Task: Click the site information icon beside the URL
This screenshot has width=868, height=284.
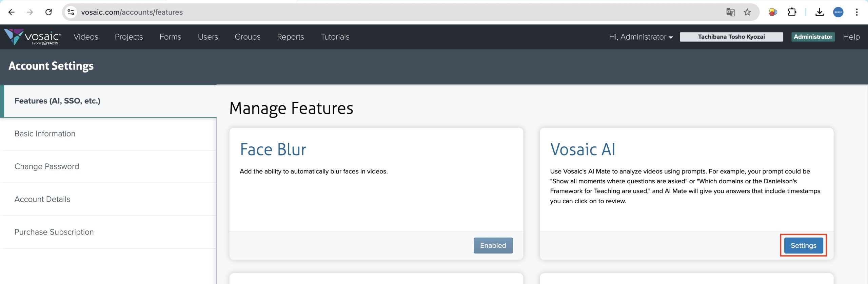Action: click(71, 12)
